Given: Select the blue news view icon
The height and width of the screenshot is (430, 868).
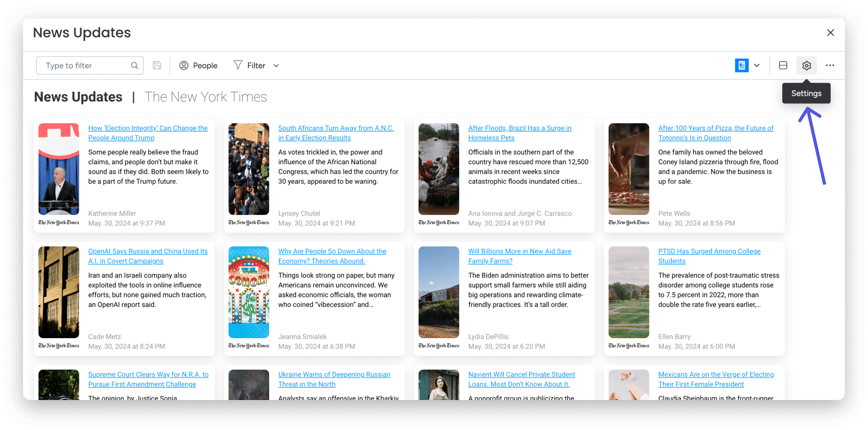Looking at the screenshot, I should (x=742, y=66).
